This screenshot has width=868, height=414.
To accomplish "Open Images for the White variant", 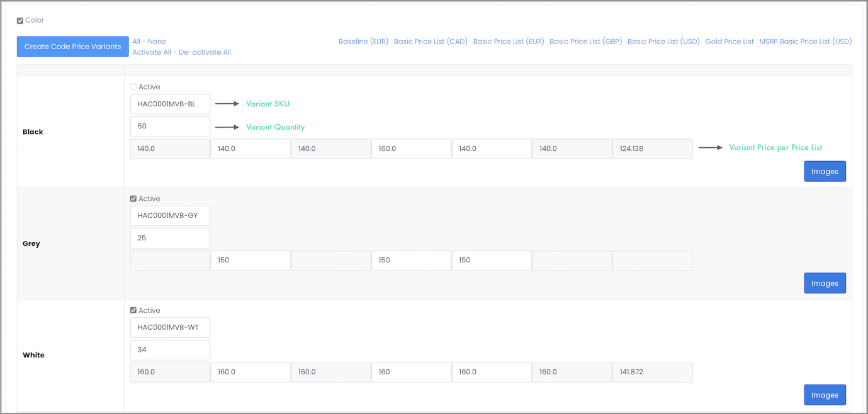I will click(825, 395).
